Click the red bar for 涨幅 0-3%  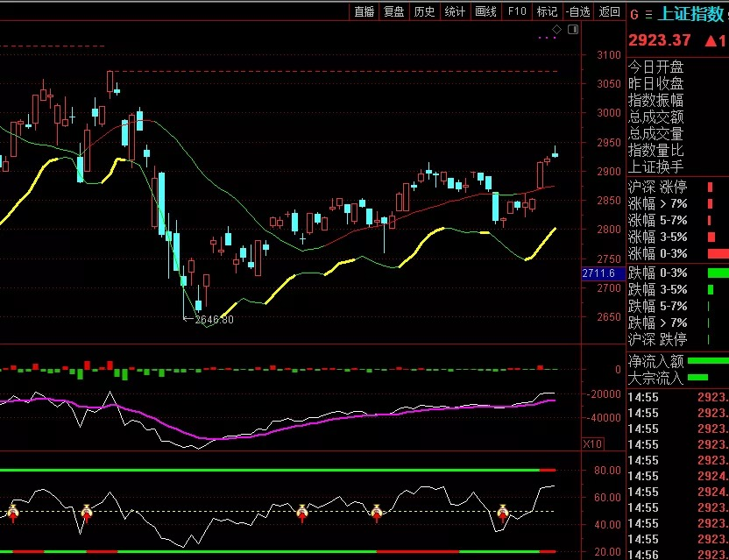[x=718, y=254]
